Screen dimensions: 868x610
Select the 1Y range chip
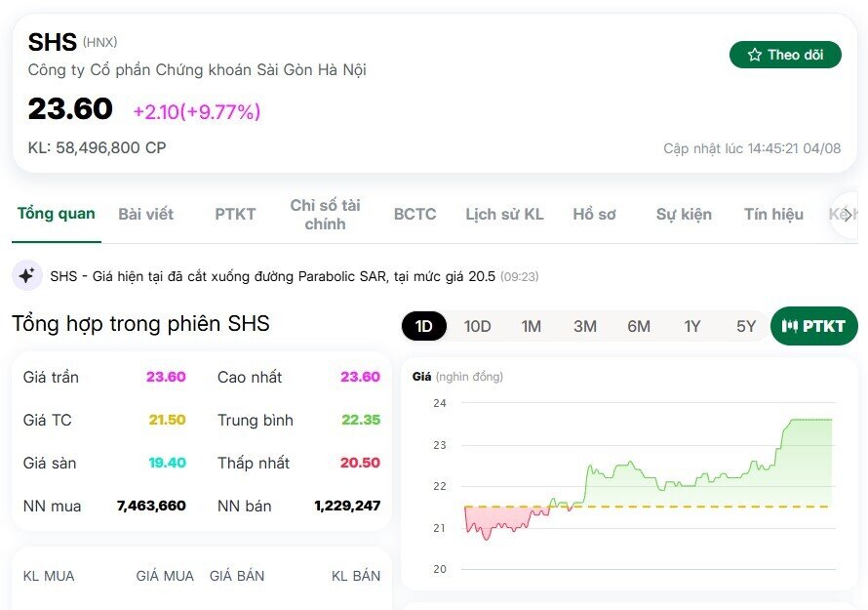(691, 326)
